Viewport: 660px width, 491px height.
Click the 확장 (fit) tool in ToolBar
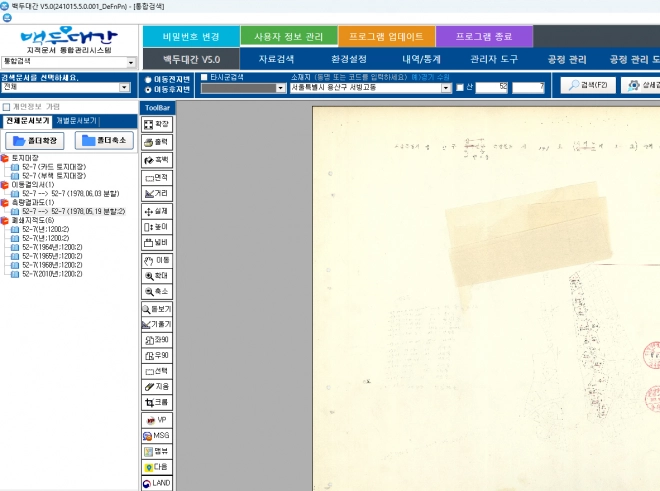[156, 124]
